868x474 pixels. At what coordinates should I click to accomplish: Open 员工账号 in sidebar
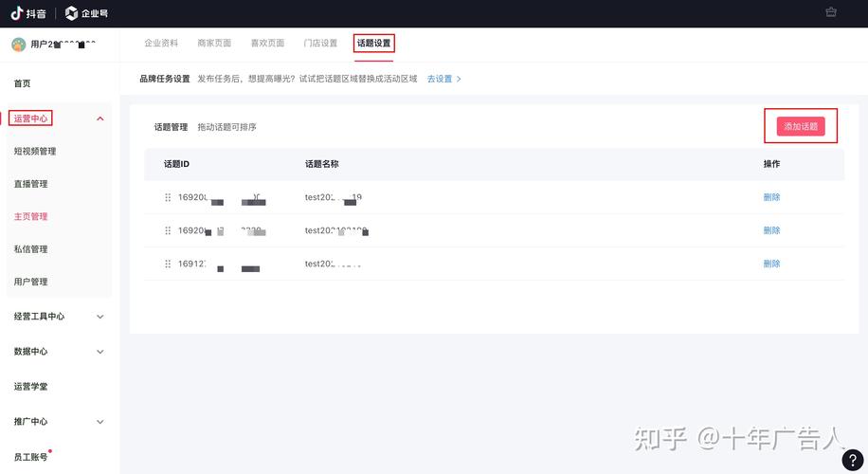(x=30, y=457)
